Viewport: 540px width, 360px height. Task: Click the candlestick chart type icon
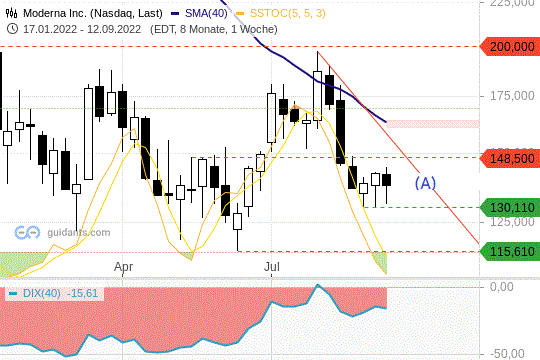[11, 13]
